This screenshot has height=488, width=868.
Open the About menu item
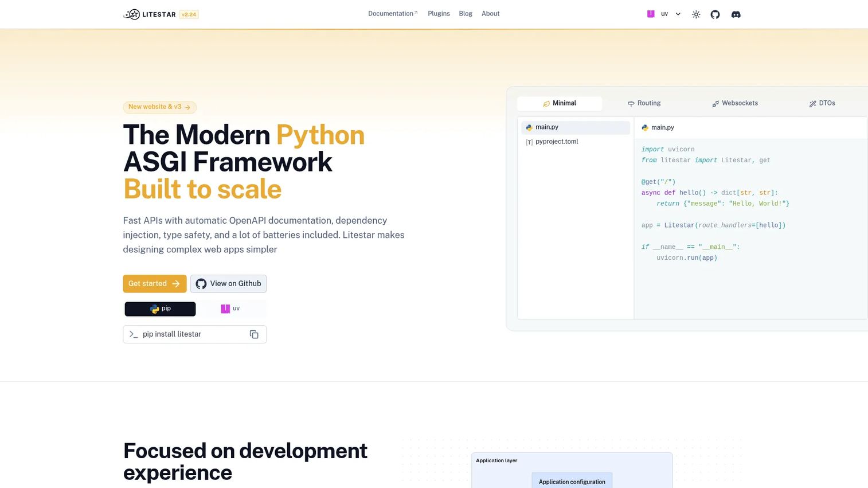coord(490,14)
